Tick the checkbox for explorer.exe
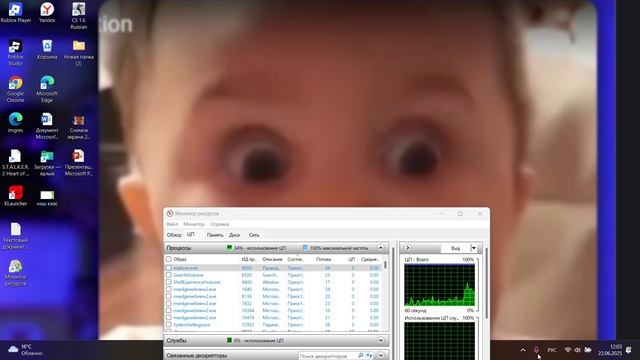The height and width of the screenshot is (360, 640). point(169,268)
